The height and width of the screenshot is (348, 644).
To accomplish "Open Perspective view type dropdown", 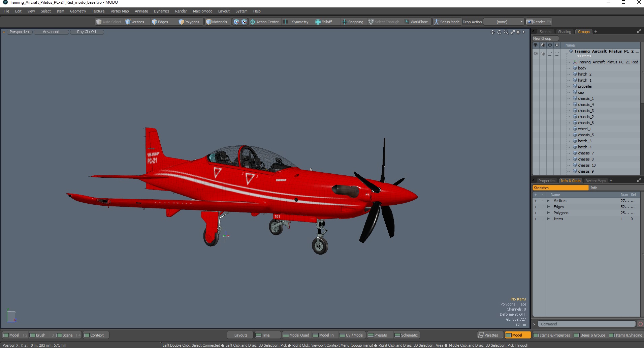I will coord(19,32).
